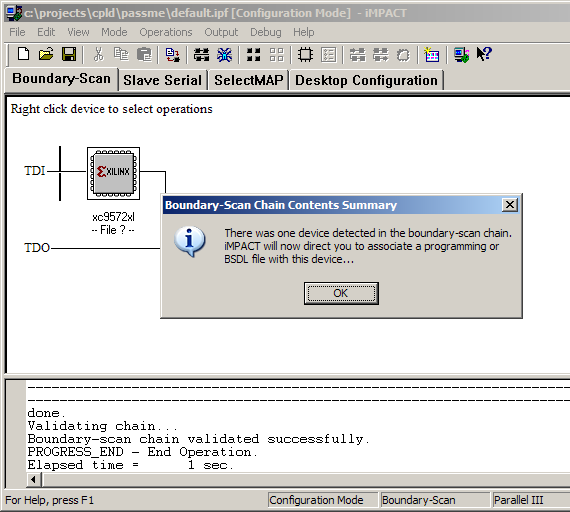Open the Output menu

tap(221, 32)
